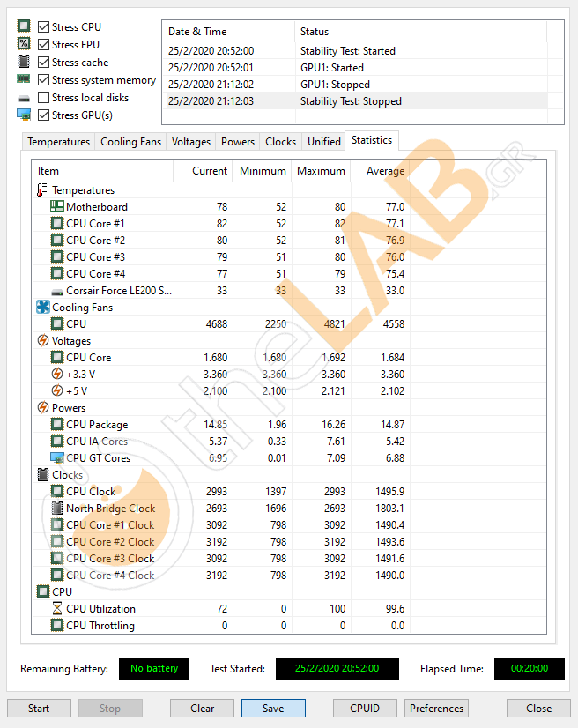This screenshot has height=728, width=578.
Task: Select the 'Stability Test: Started' log entry
Action: 355,51
